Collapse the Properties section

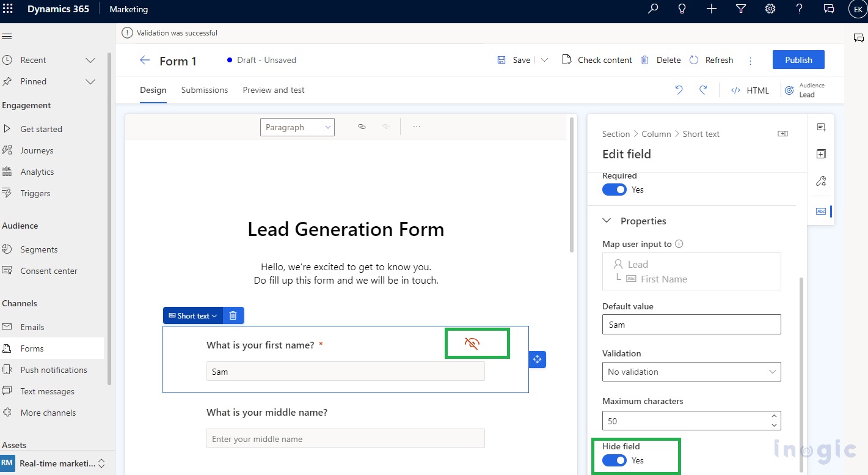click(x=607, y=221)
